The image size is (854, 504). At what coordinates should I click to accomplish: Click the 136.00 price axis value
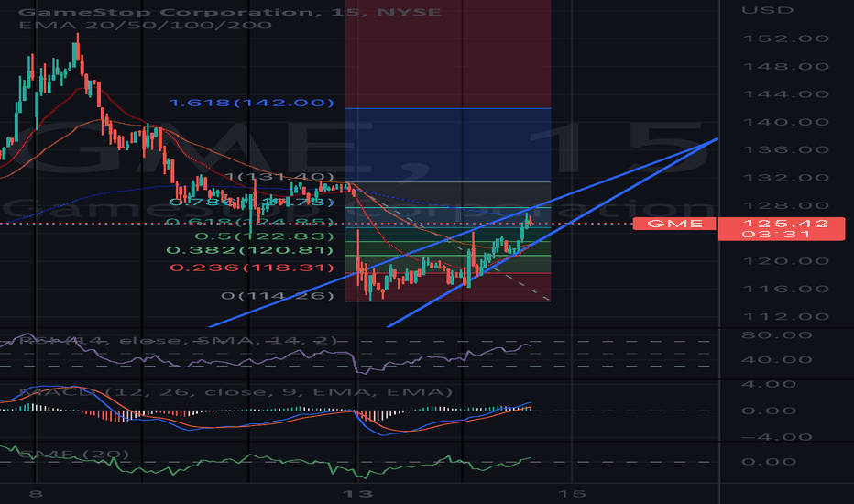click(x=786, y=150)
